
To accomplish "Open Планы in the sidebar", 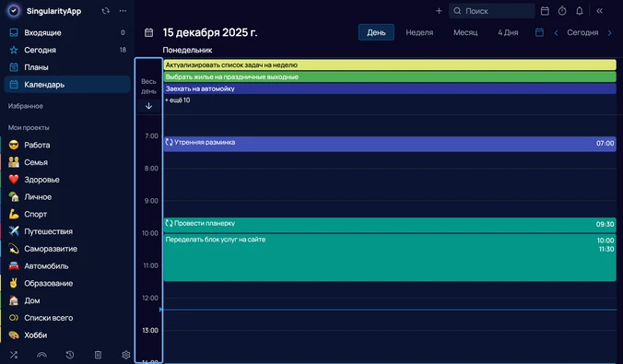I will (x=66, y=67).
